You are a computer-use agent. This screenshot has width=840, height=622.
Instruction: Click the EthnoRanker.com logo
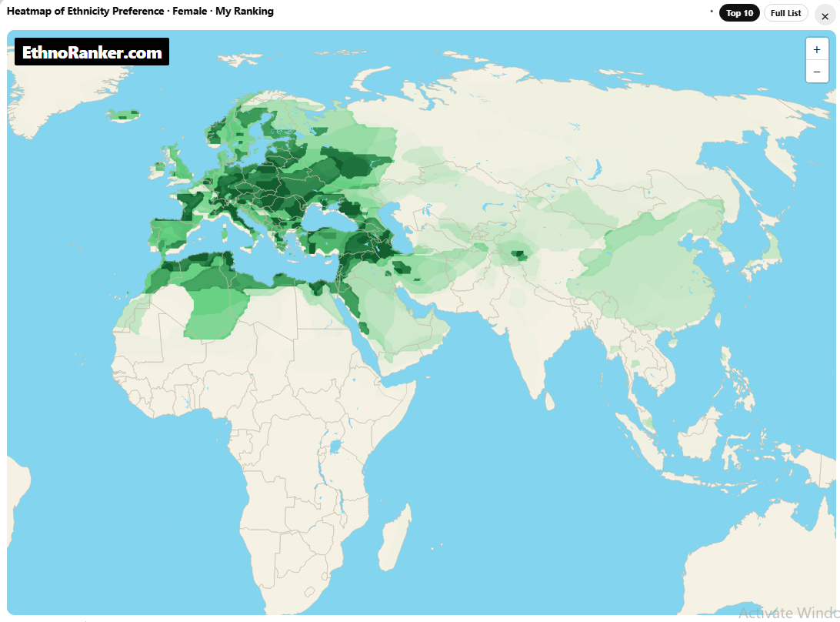point(92,52)
